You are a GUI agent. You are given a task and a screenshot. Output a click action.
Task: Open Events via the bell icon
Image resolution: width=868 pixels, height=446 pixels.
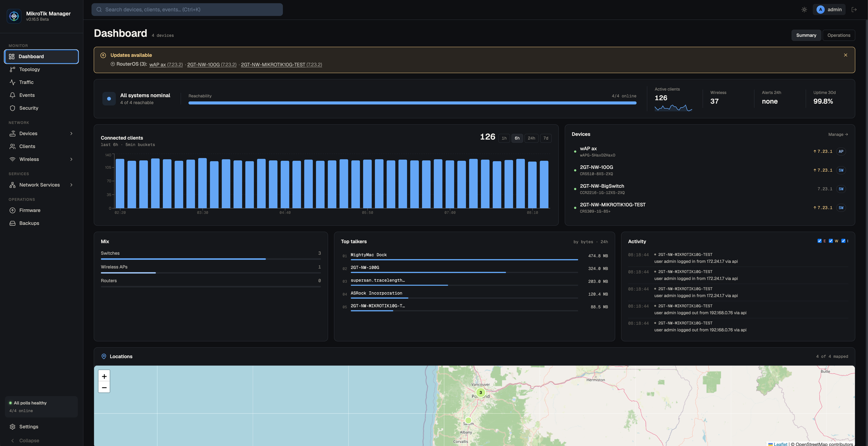13,95
